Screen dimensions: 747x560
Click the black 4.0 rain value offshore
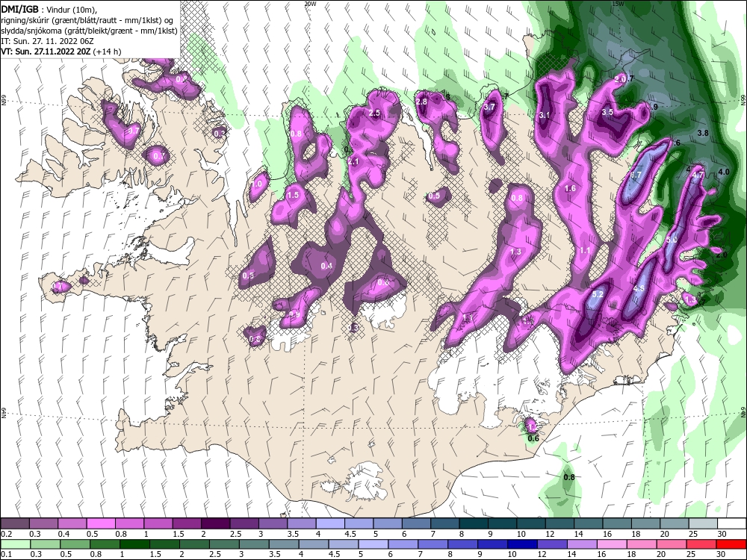pyautogui.click(x=724, y=172)
